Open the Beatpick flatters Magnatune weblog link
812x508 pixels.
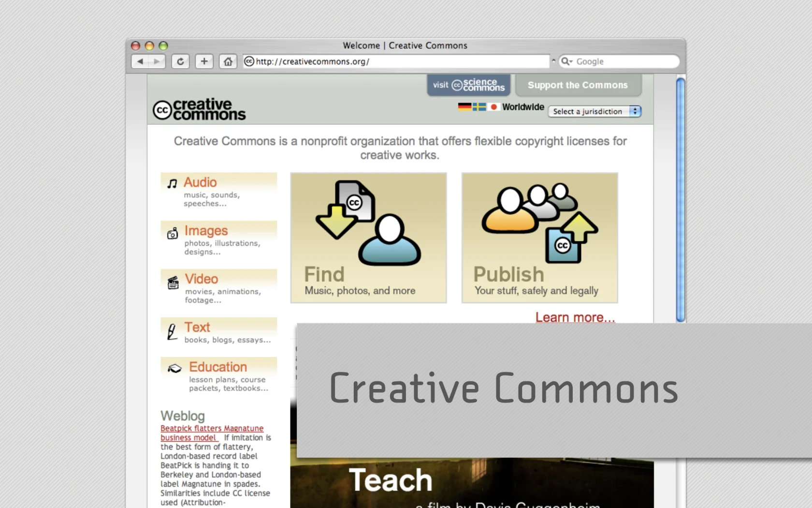click(212, 433)
